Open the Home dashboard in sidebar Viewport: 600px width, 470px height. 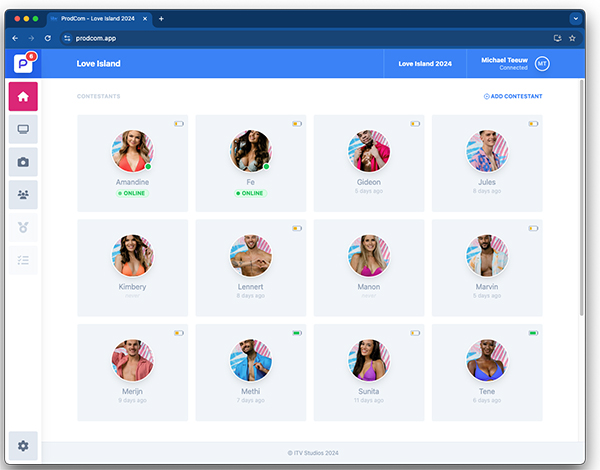(23, 96)
